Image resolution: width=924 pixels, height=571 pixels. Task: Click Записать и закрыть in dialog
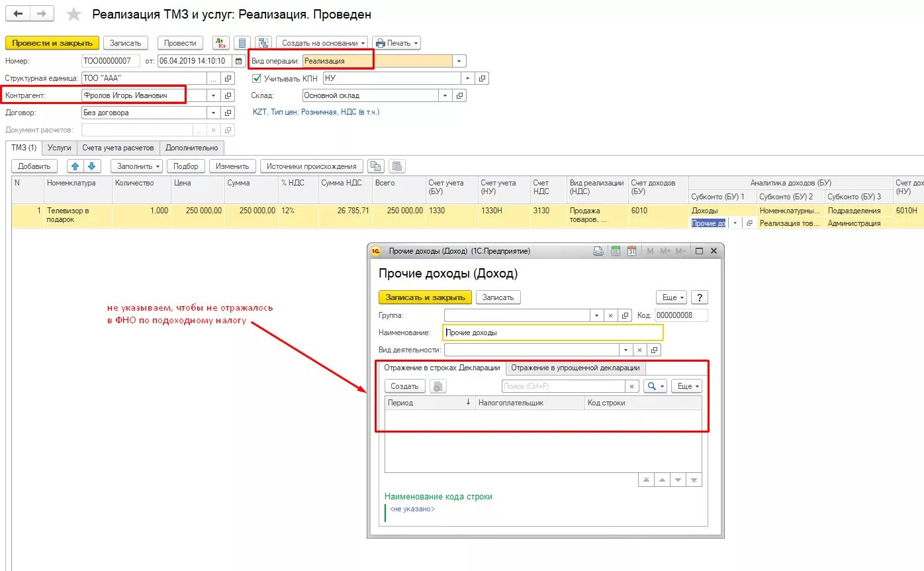[426, 297]
